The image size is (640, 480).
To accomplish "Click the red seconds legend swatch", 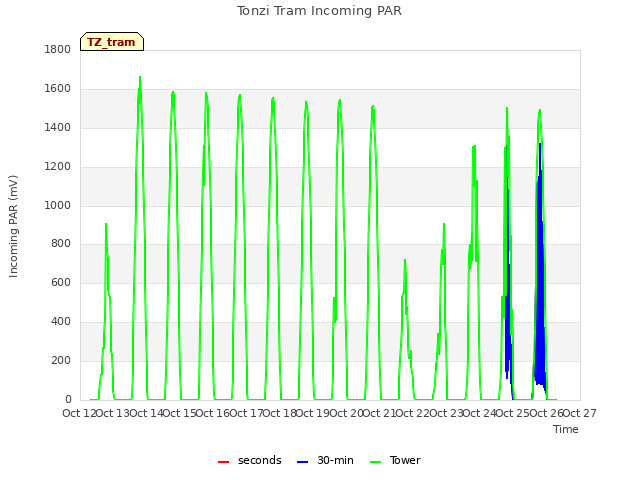I will (x=223, y=462).
